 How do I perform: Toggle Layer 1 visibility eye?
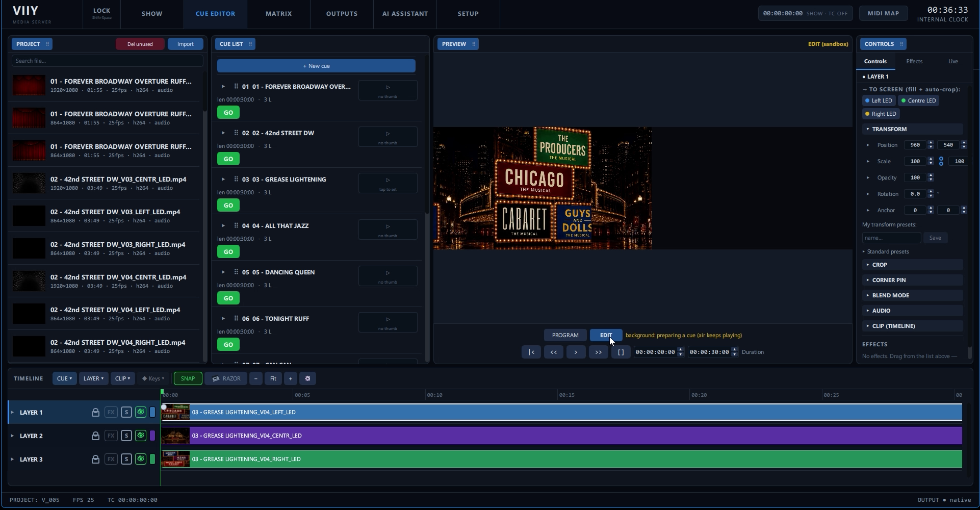click(x=141, y=412)
